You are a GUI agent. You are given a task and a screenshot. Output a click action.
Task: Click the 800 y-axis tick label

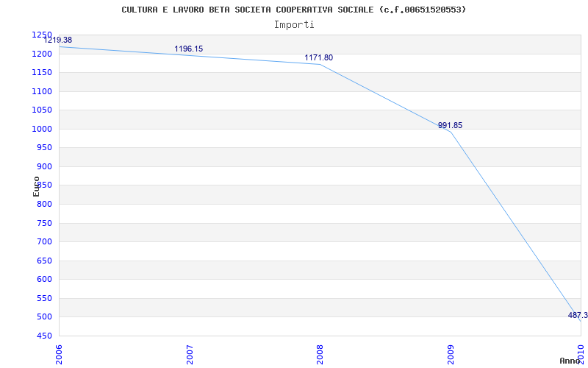pos(44,205)
